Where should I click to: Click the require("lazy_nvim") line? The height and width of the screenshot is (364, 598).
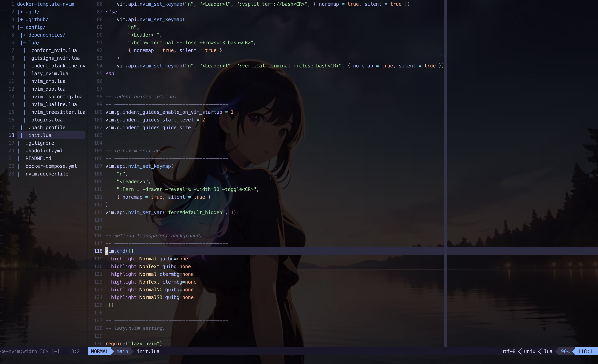(134, 344)
